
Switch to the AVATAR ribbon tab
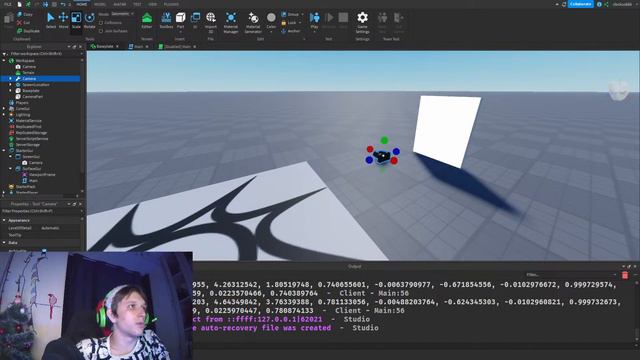120,4
